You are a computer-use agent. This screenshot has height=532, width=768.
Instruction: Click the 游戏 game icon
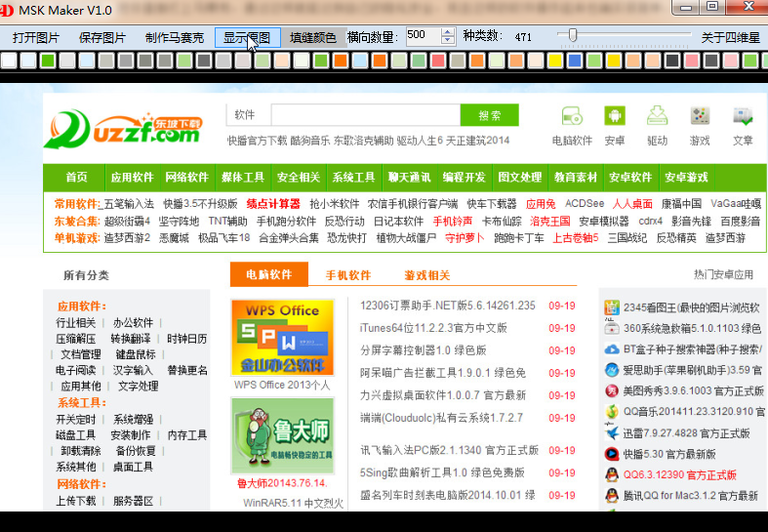(700, 116)
